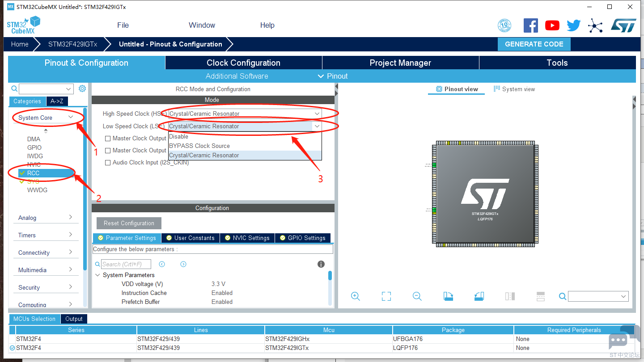Click the ST community network icon
The image size is (644, 362).
595,25
